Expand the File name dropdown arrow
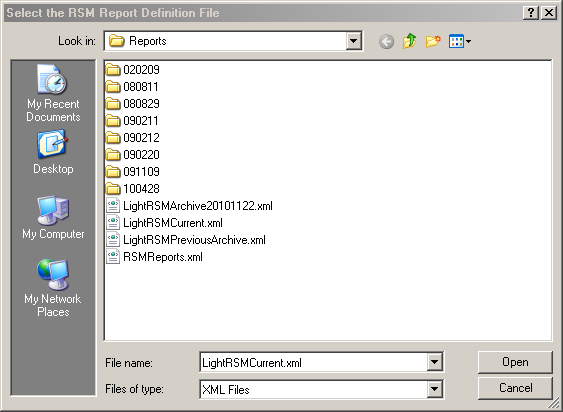This screenshot has height=412, width=563. [434, 362]
